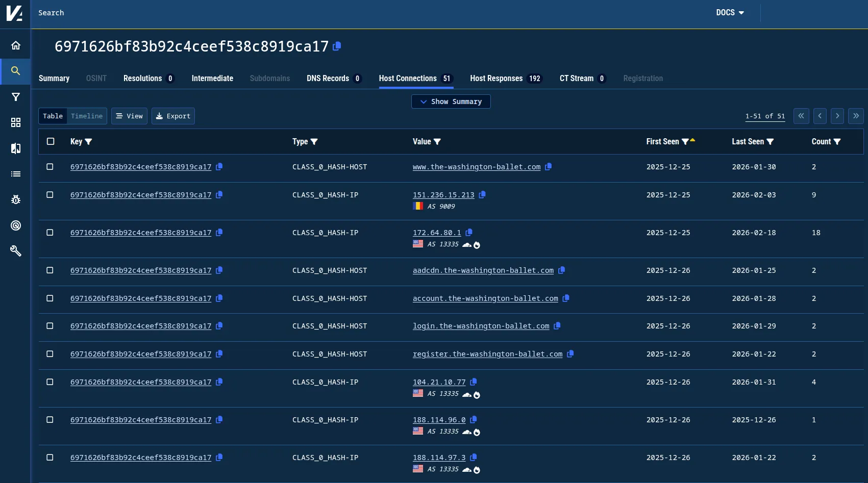
Task: Select the Table view toggle
Action: click(53, 116)
